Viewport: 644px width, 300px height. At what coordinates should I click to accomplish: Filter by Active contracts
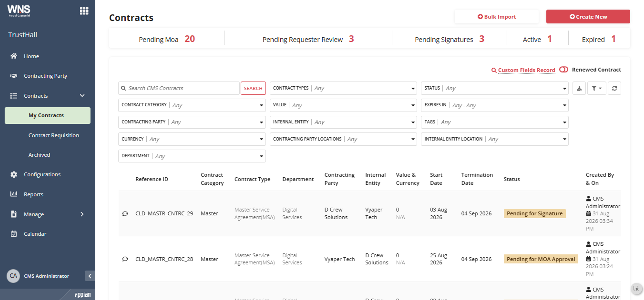point(538,39)
